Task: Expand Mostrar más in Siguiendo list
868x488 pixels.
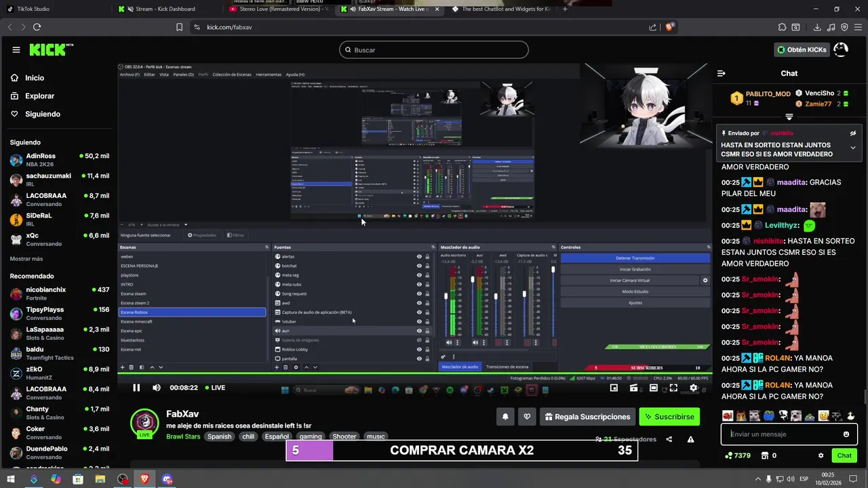Action: 26,259
